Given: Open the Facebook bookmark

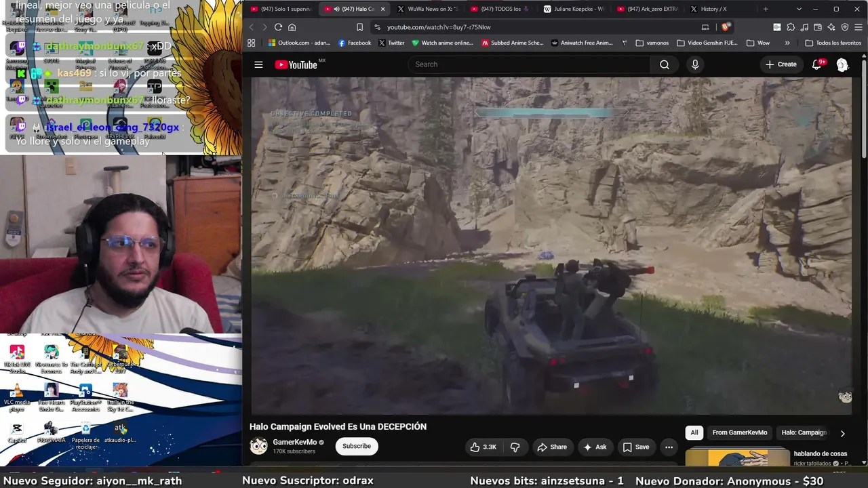Looking at the screenshot, I should (353, 43).
